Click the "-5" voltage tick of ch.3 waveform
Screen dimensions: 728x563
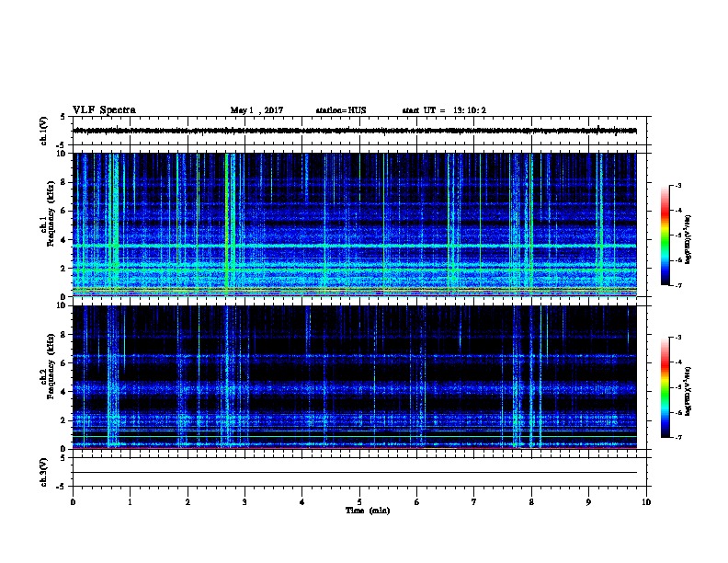[x=62, y=487]
